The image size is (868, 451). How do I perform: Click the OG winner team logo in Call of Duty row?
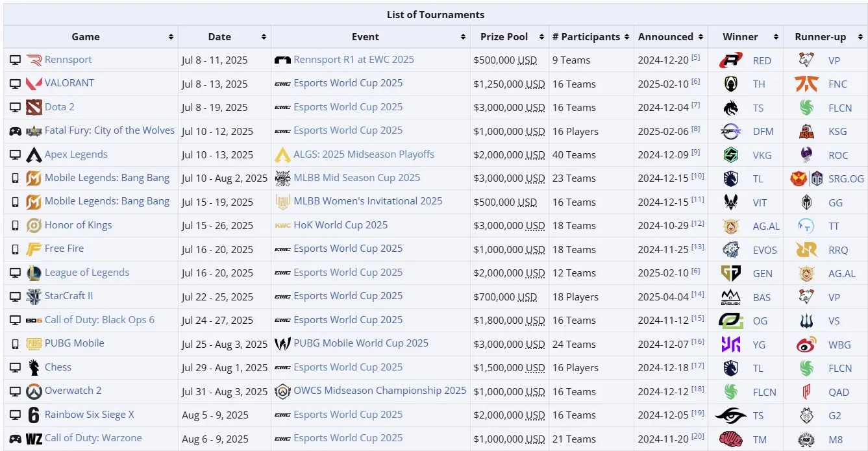[x=732, y=321]
